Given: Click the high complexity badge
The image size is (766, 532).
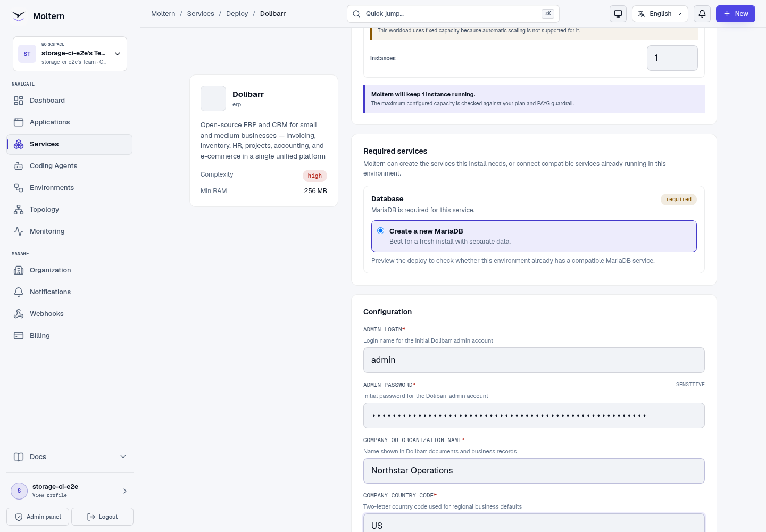Looking at the screenshot, I should (x=315, y=176).
